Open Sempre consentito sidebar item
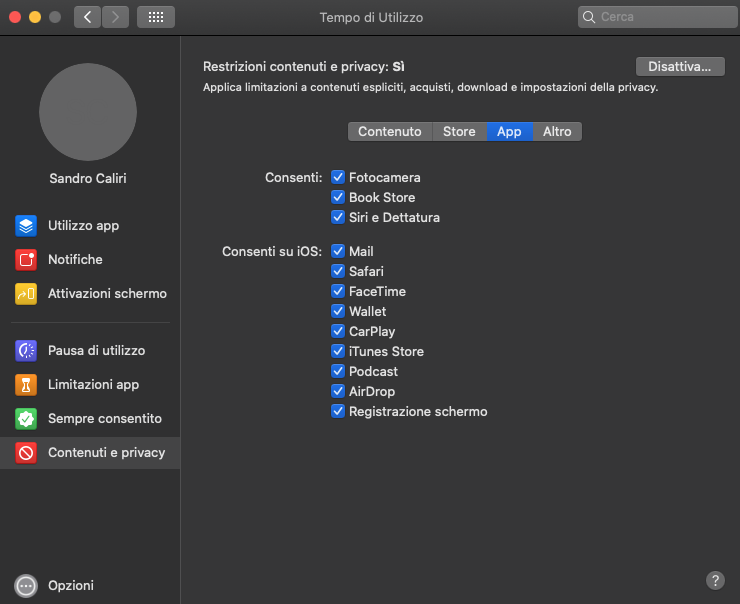 90,419
